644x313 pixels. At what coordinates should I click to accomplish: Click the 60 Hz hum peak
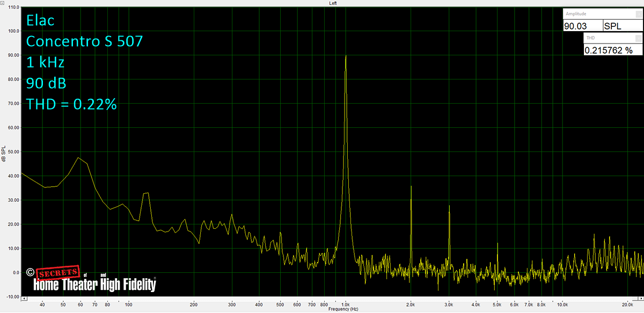(x=78, y=158)
